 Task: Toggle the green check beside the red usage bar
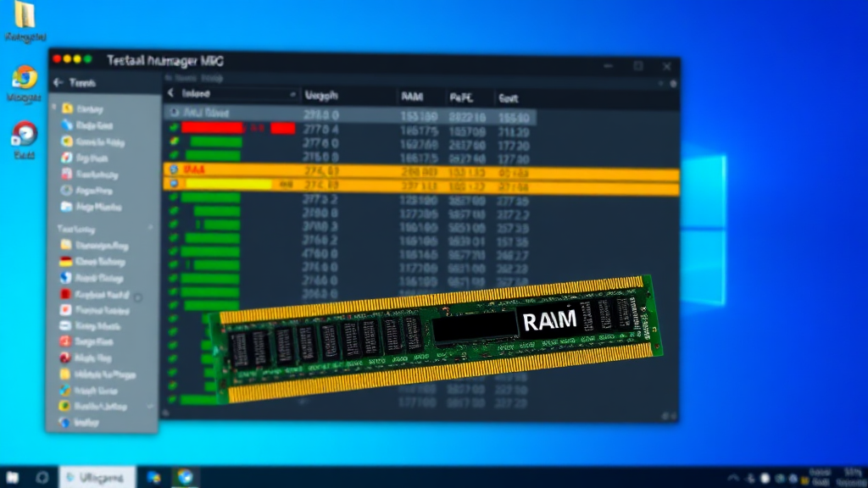175,128
